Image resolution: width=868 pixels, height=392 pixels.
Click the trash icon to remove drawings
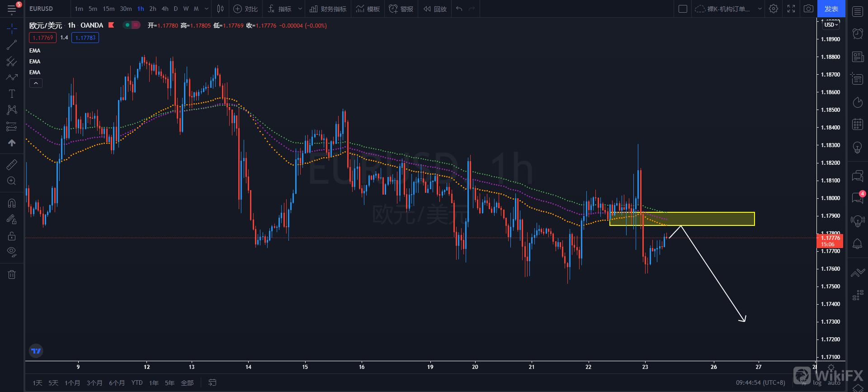point(12,274)
